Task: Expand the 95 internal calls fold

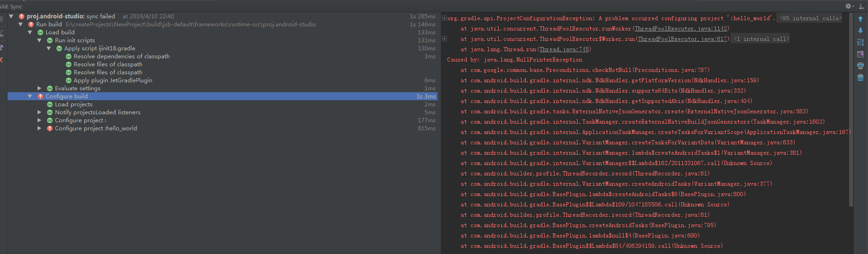Action: tap(810, 18)
